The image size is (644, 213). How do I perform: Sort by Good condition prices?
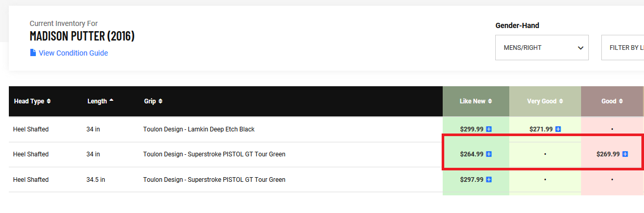pyautogui.click(x=612, y=101)
